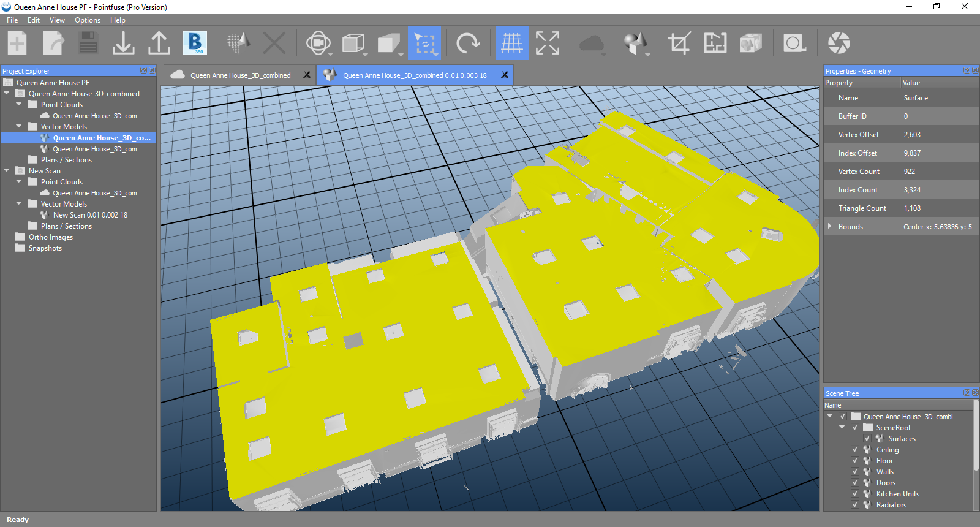This screenshot has height=527, width=980.
Task: Uncheck the Ceiling checkbox in Scene Tree
Action: (855, 450)
